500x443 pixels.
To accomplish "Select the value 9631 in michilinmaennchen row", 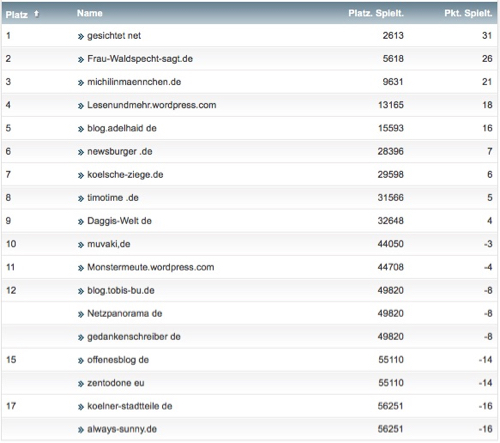I will click(393, 82).
